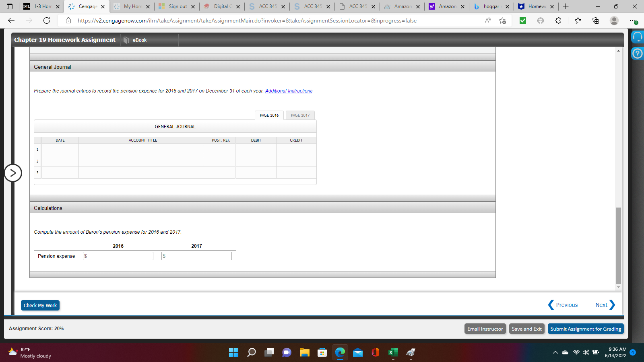Image resolution: width=644 pixels, height=362 pixels.
Task: Click the 2016 Pension expense input field
Action: pyautogui.click(x=118, y=256)
